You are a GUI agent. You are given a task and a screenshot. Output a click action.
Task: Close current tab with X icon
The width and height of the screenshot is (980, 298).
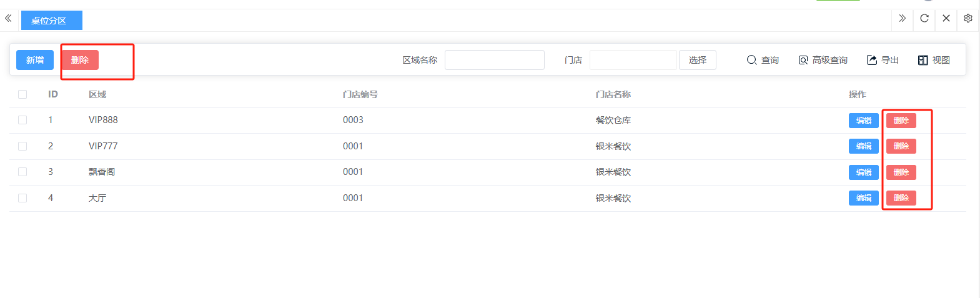[x=946, y=19]
